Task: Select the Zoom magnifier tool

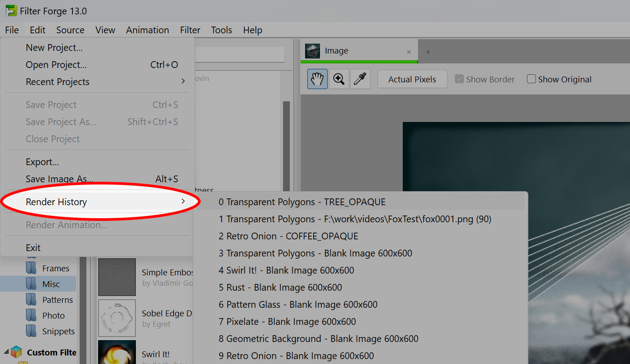Action: tap(339, 79)
